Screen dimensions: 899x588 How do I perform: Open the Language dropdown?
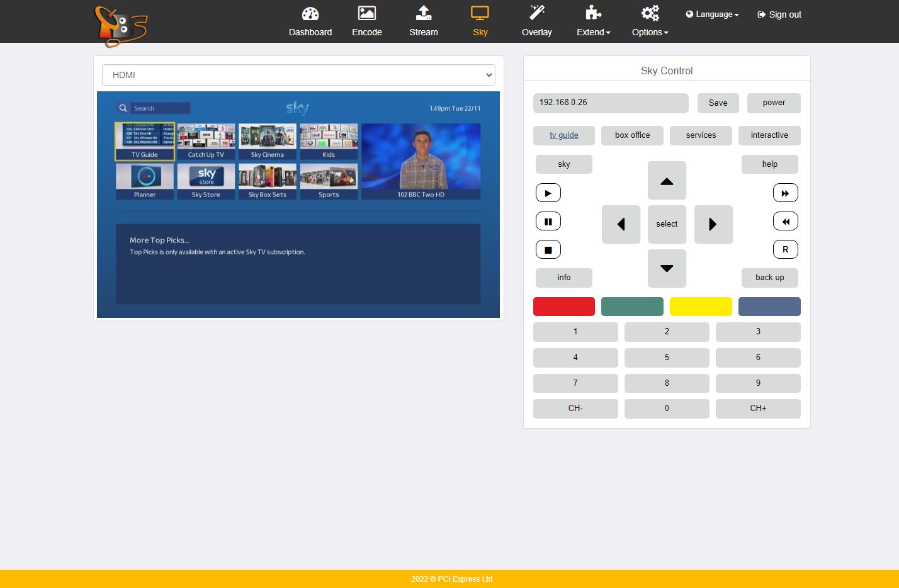pos(712,14)
